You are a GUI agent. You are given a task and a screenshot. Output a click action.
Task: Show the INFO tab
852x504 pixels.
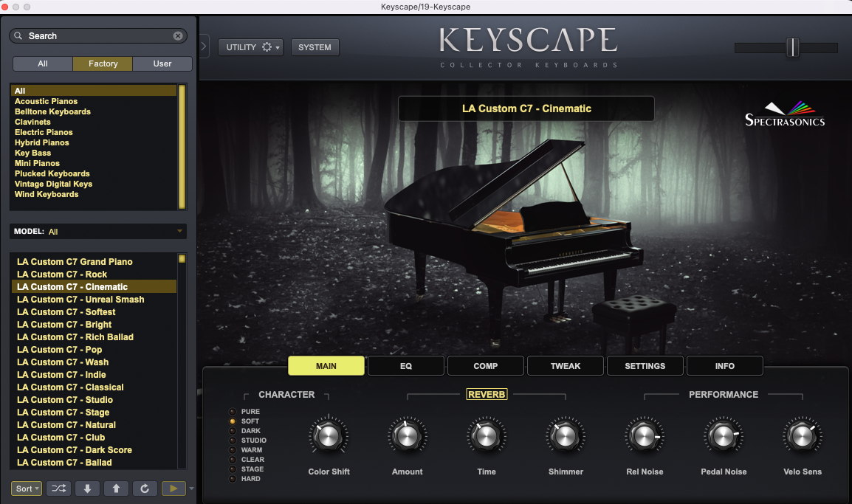725,366
